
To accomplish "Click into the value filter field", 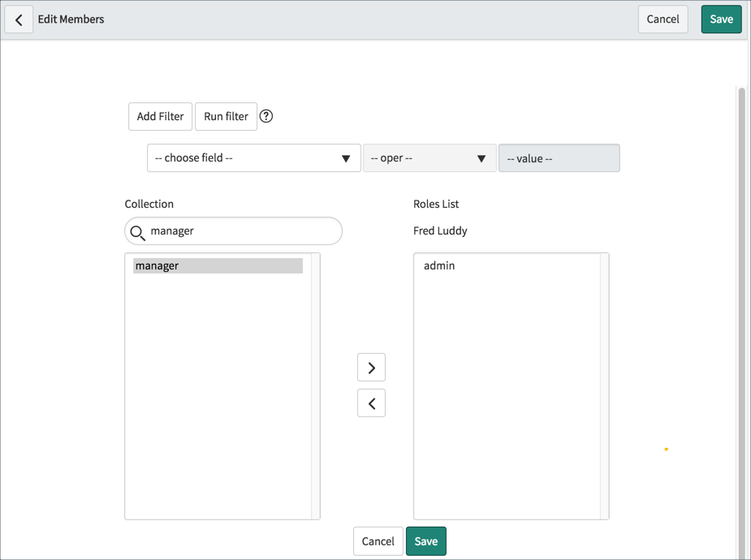I will point(559,158).
